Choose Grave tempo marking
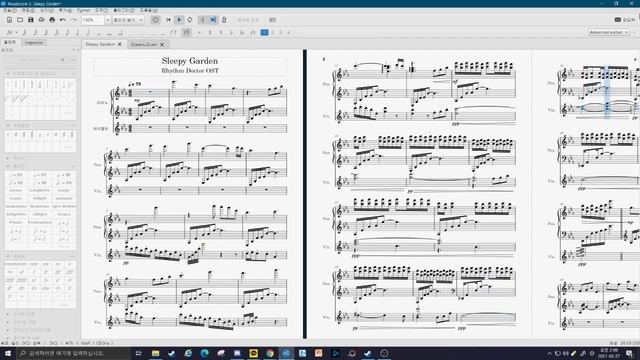 point(16,191)
